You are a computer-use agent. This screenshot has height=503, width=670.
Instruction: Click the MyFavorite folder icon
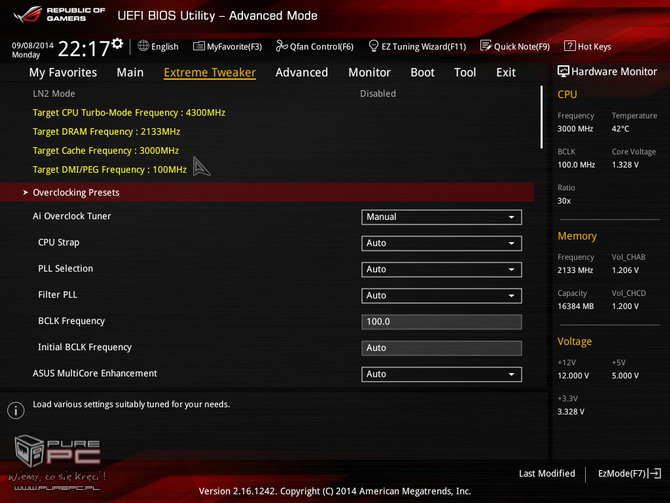point(199,46)
